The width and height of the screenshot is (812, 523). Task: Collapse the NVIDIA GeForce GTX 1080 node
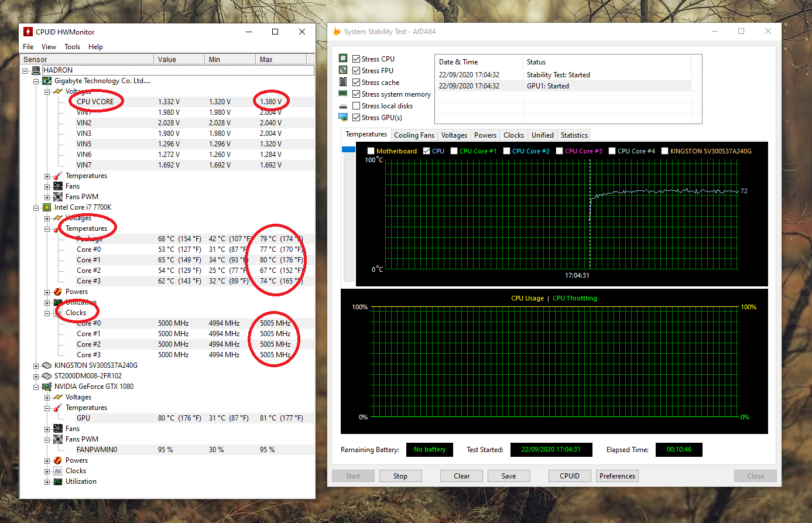pos(36,387)
